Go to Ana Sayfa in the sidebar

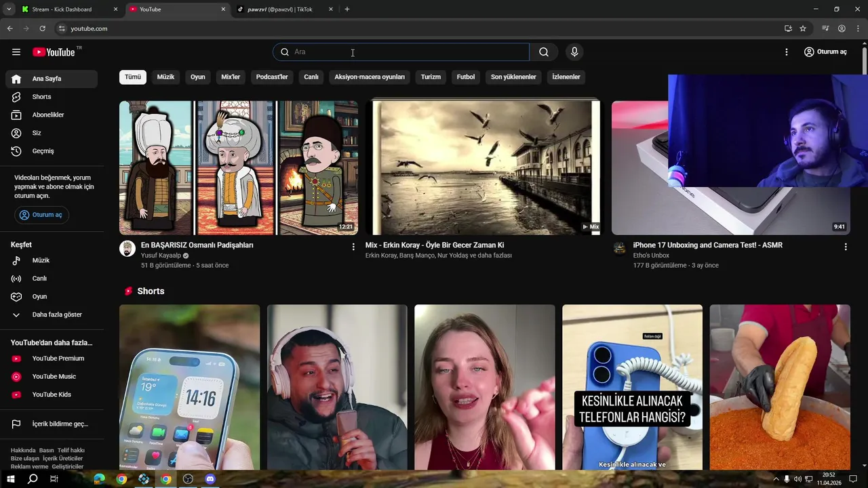click(52, 79)
